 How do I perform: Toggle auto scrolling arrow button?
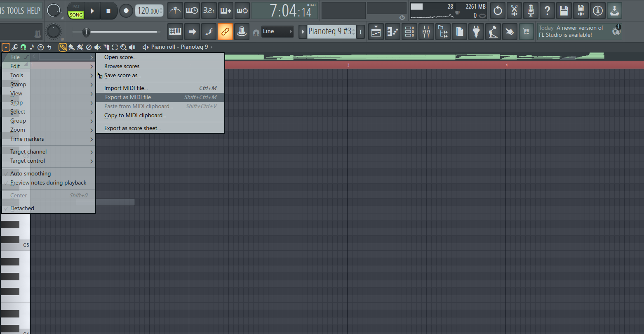pyautogui.click(x=192, y=31)
